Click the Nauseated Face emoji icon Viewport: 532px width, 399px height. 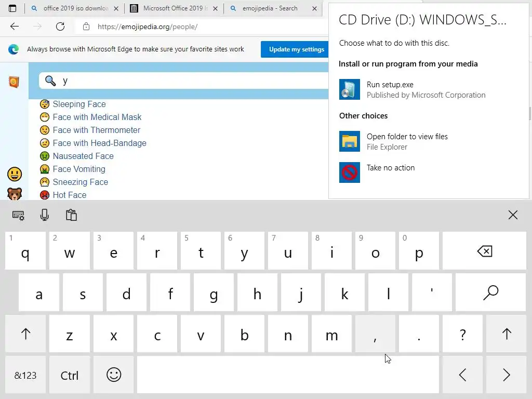click(x=45, y=156)
